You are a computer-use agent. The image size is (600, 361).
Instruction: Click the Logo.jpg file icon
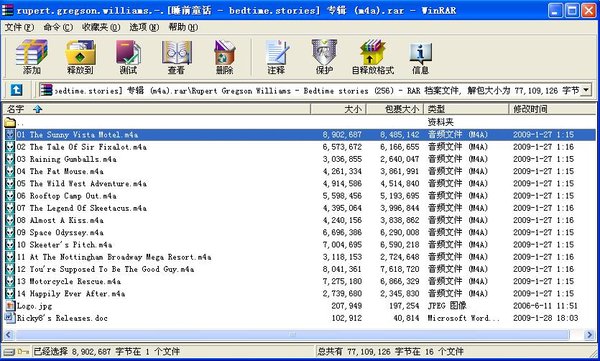(x=10, y=306)
